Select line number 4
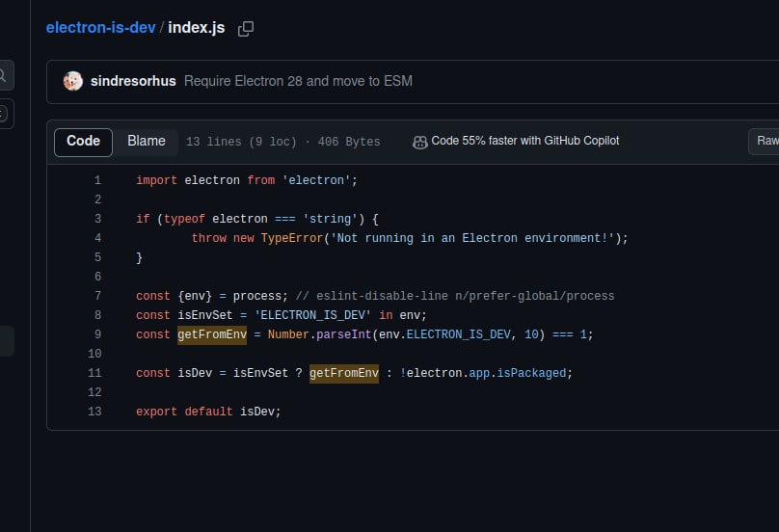The width and height of the screenshot is (779, 532). (97, 238)
